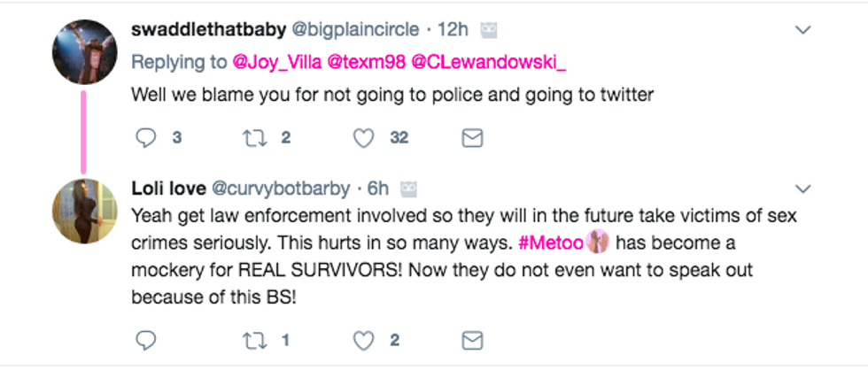Like Loli love's tweet
Screen dimensions: 868x370
tap(364, 341)
